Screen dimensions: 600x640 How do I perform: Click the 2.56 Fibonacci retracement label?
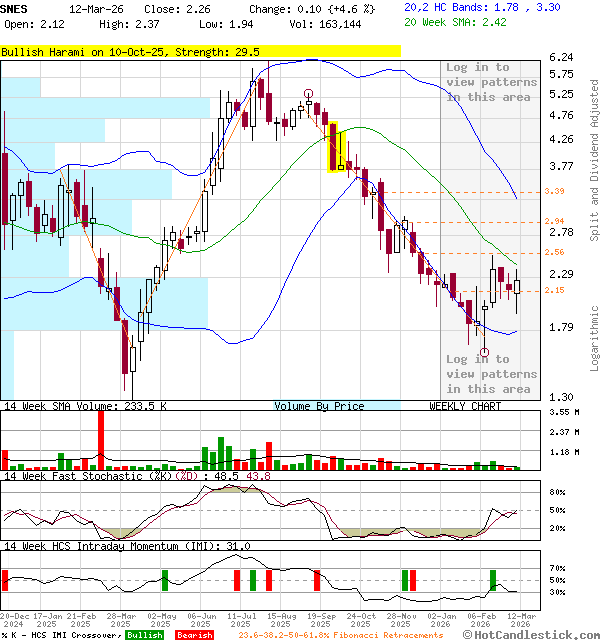pyautogui.click(x=555, y=252)
